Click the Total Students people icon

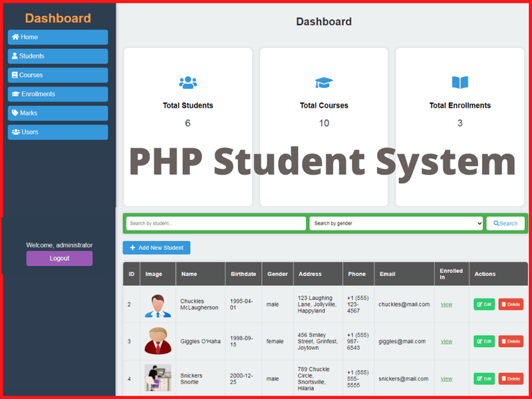(188, 81)
